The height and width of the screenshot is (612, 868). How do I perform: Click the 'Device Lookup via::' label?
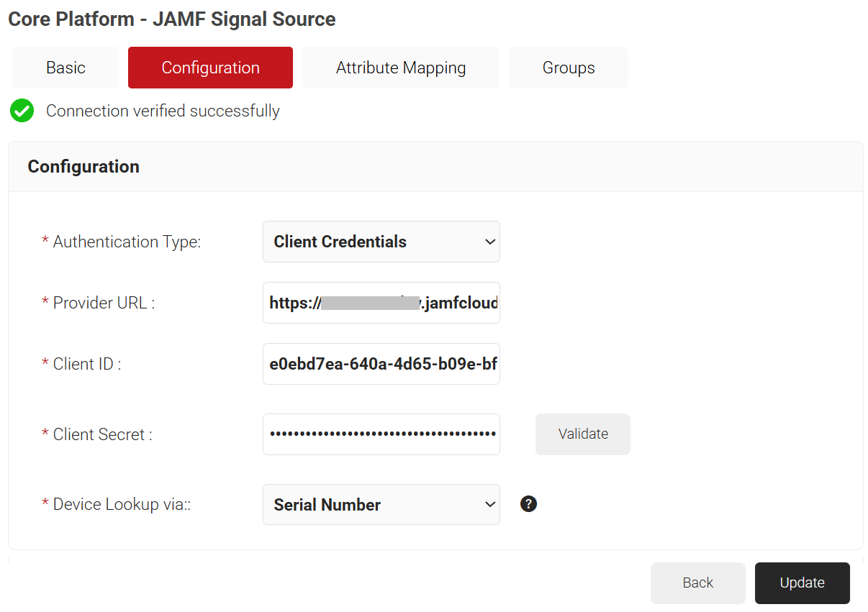pos(122,505)
